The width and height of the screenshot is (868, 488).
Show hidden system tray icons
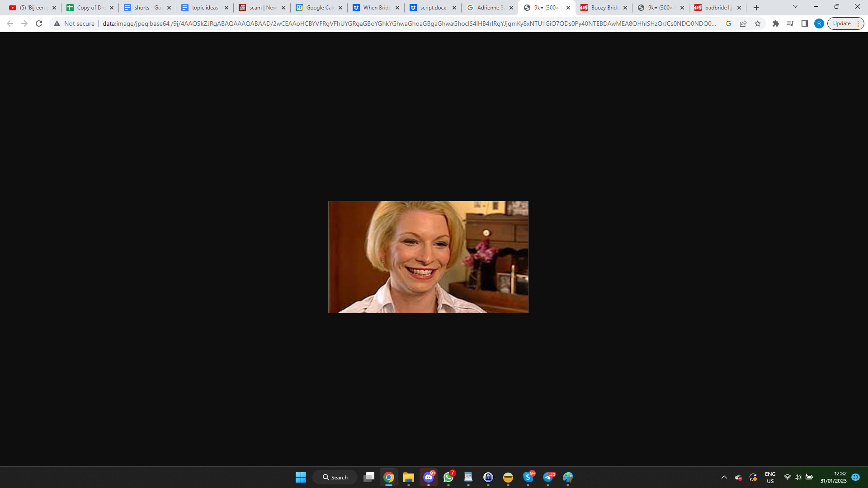(x=724, y=477)
